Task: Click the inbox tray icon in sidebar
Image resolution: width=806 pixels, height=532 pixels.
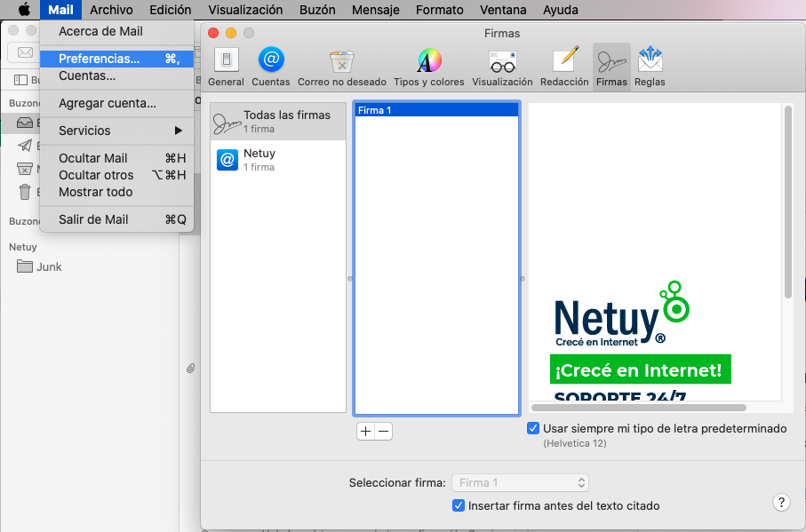Action: click(25, 123)
